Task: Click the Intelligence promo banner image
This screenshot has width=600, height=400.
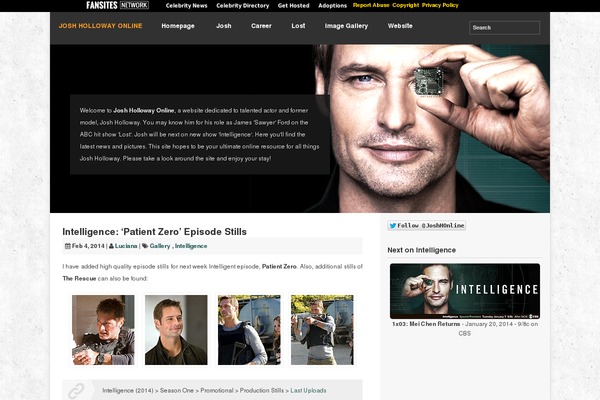Action: (465, 291)
